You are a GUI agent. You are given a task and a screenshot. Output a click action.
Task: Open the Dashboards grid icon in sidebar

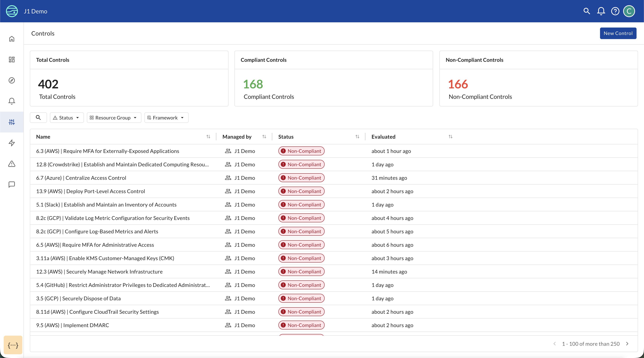click(12, 59)
